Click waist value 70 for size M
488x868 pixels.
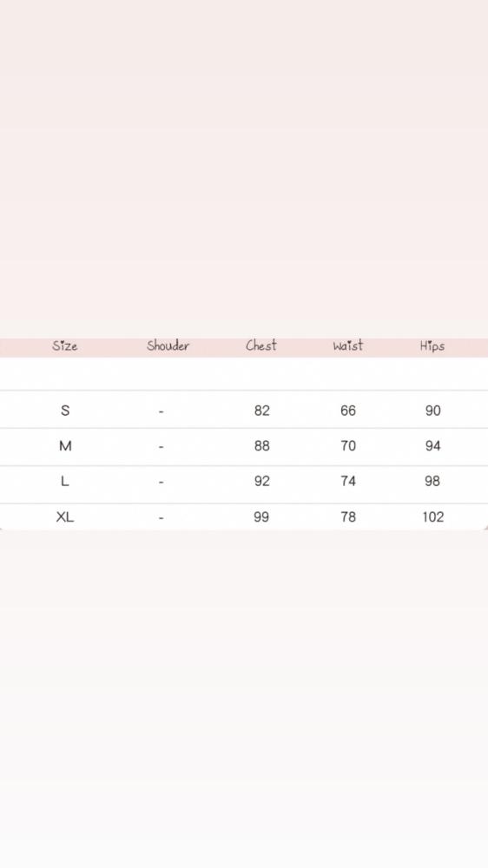tap(348, 445)
